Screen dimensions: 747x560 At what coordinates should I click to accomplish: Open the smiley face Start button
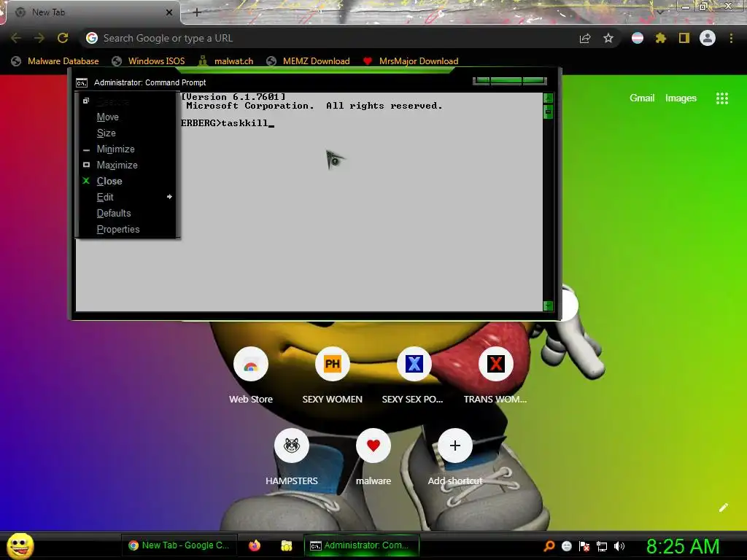coord(20,545)
